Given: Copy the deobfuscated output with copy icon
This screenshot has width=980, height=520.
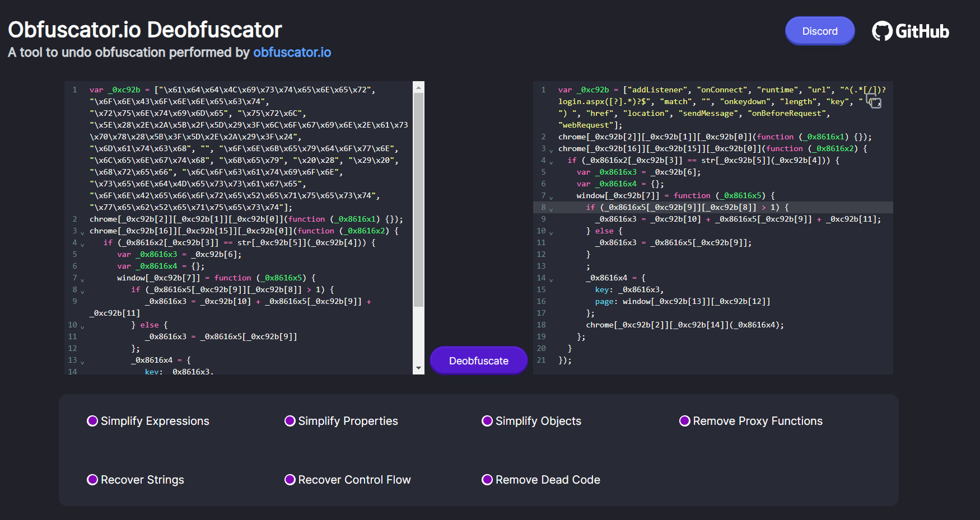Looking at the screenshot, I should [x=874, y=101].
